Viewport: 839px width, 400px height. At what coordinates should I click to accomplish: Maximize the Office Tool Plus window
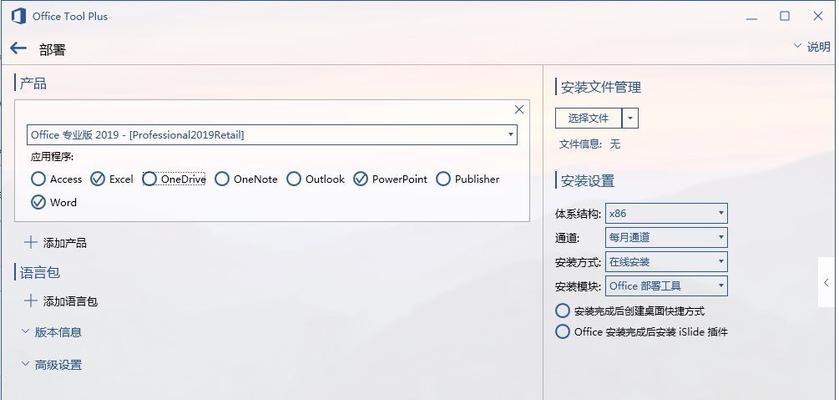coord(784,16)
